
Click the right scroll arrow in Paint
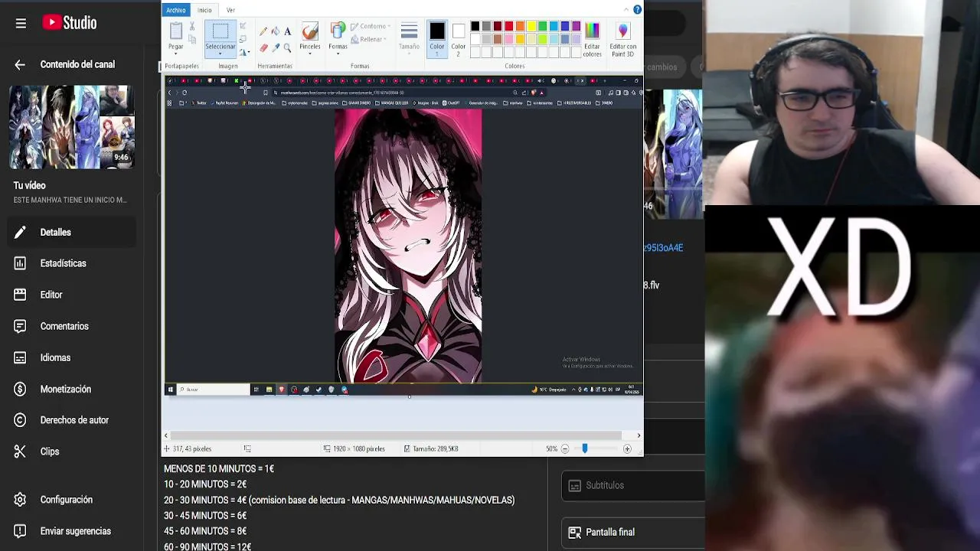pyautogui.click(x=639, y=435)
